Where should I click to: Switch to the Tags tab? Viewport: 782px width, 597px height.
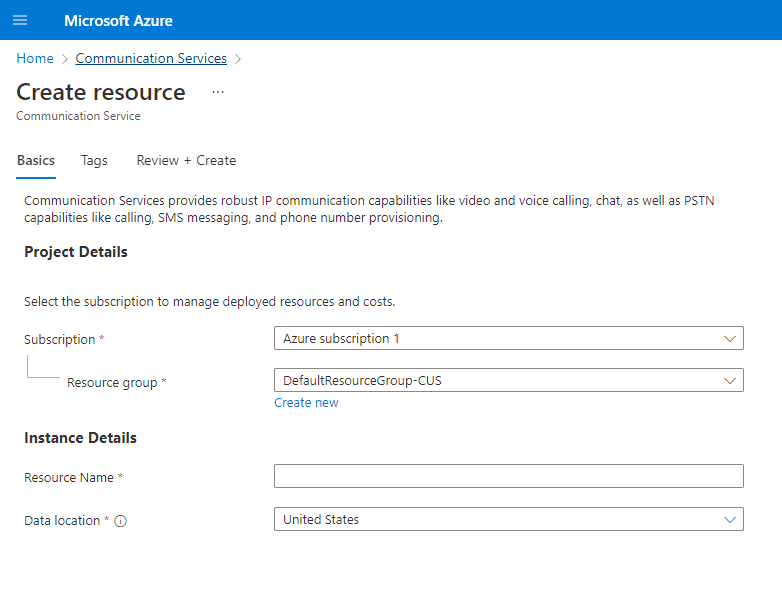94,161
